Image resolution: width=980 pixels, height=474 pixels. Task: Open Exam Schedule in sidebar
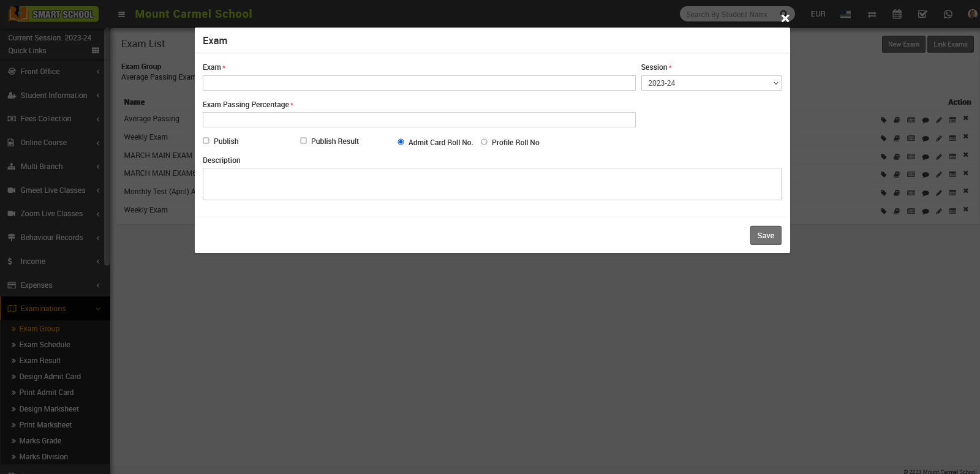click(x=45, y=345)
